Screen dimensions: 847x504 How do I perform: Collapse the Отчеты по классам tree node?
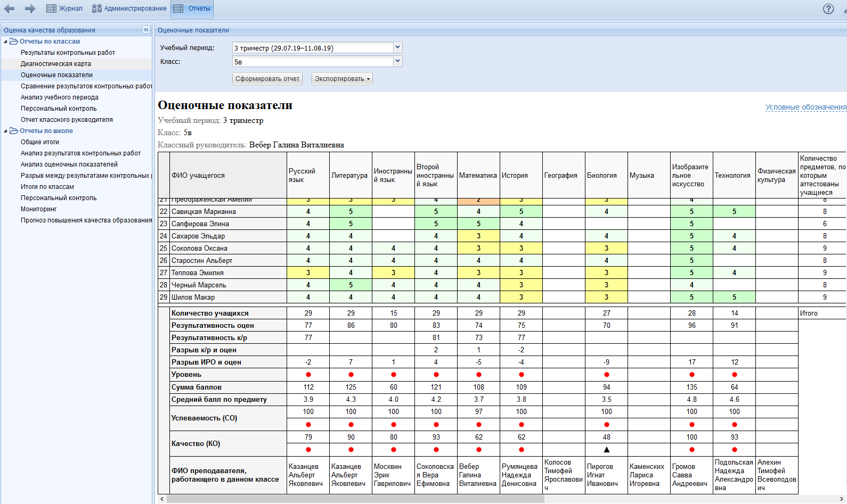pos(5,42)
